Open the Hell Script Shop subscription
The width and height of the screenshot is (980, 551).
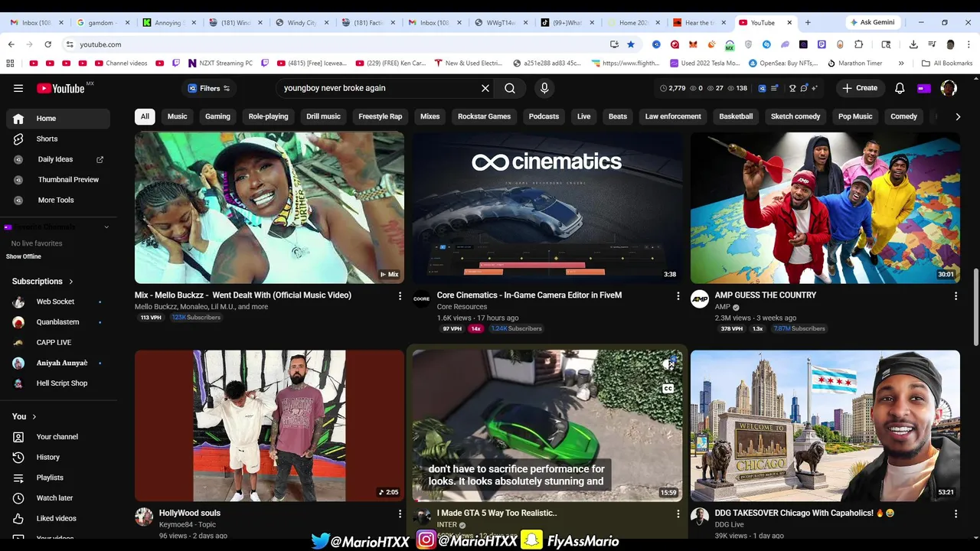(59, 383)
